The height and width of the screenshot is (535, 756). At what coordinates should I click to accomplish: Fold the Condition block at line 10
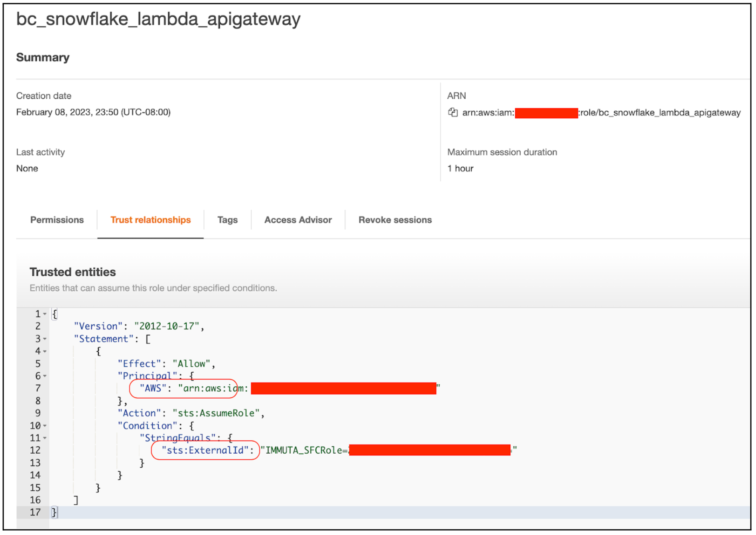[45, 426]
